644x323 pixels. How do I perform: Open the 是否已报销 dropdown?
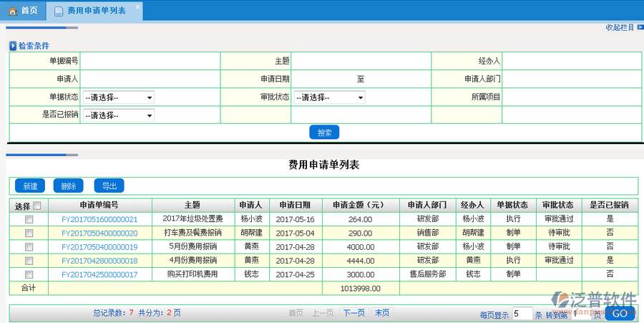[118, 115]
